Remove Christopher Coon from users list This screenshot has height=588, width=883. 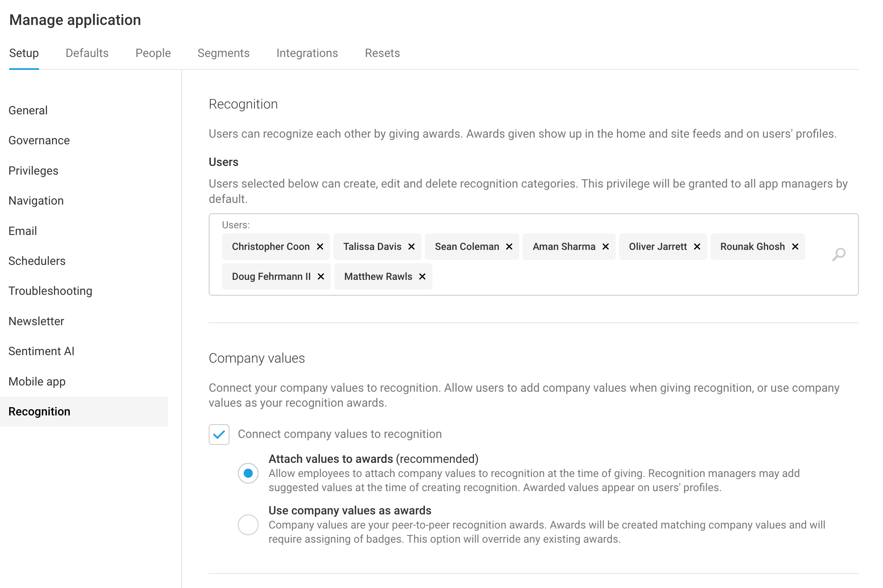[x=320, y=247]
